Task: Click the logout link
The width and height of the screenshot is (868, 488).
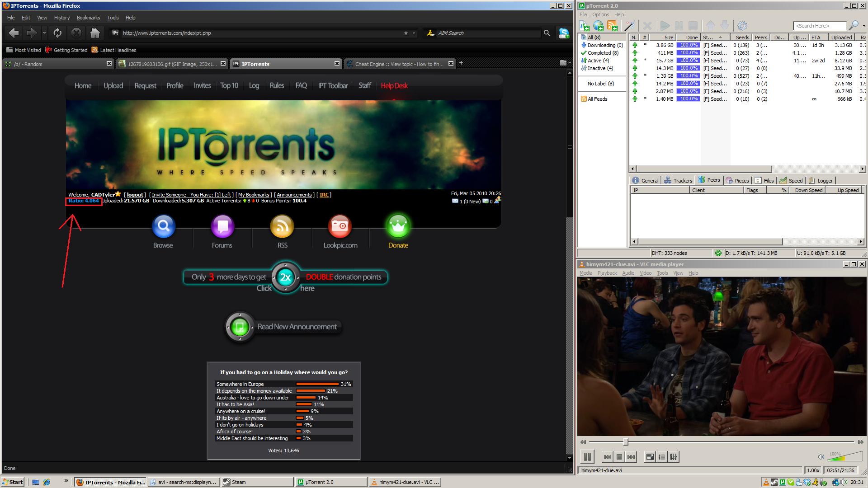Action: pos(135,195)
